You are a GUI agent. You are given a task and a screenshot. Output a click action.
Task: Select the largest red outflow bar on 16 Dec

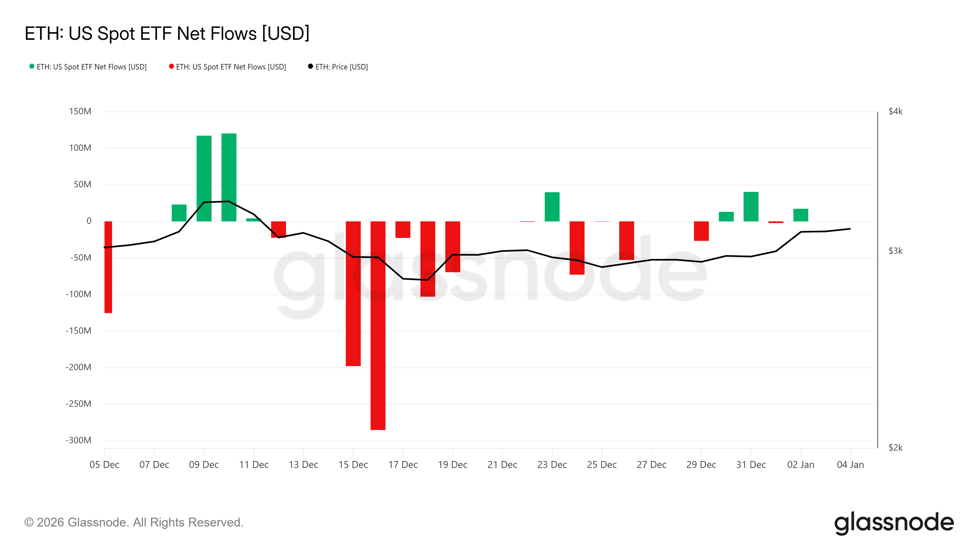[x=378, y=325]
